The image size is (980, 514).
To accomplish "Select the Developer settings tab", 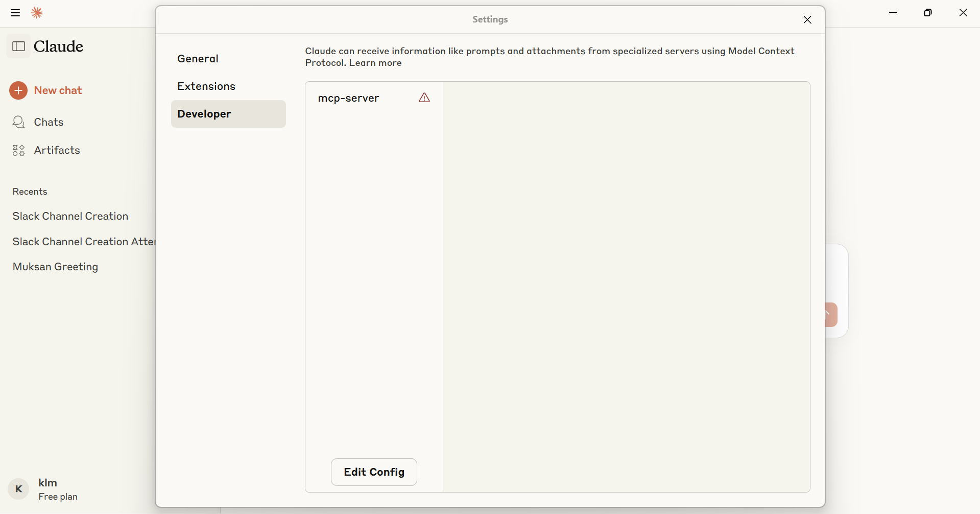I will [x=228, y=114].
